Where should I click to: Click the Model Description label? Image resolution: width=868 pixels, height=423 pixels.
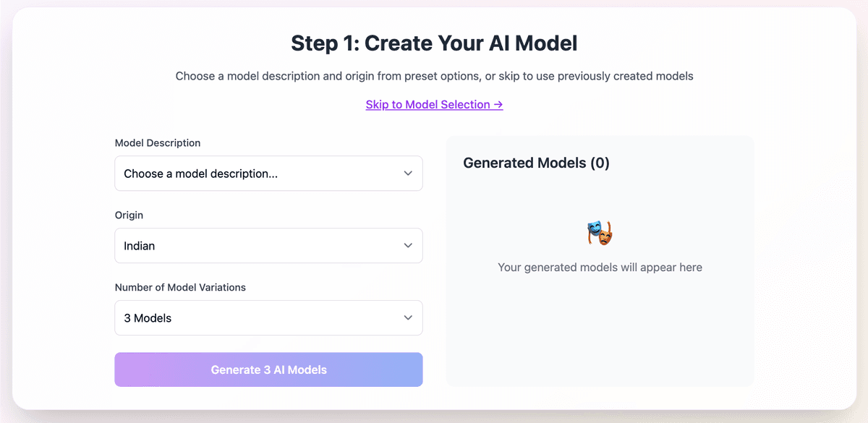point(157,142)
